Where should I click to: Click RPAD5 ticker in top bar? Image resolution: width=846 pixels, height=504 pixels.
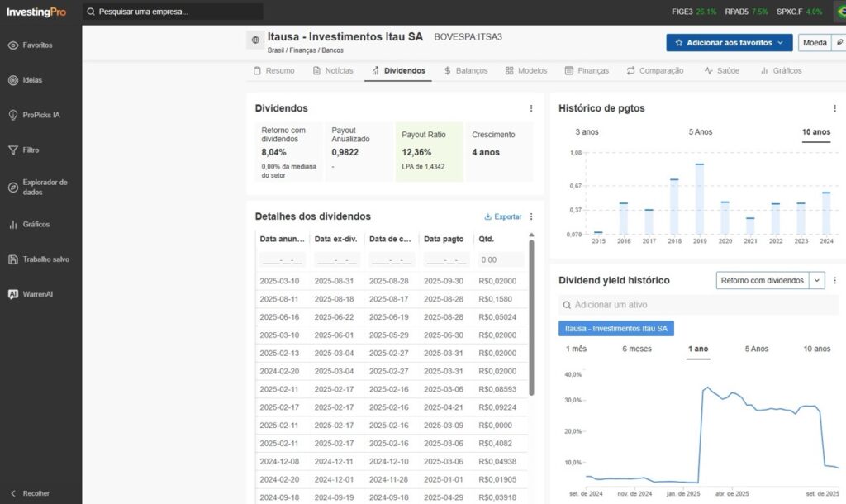[x=746, y=12]
